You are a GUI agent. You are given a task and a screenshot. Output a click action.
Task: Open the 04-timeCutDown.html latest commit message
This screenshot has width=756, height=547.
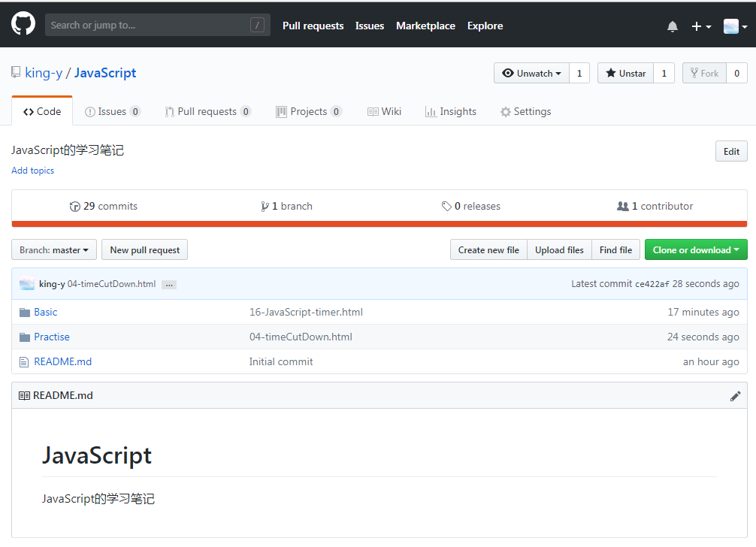point(111,284)
